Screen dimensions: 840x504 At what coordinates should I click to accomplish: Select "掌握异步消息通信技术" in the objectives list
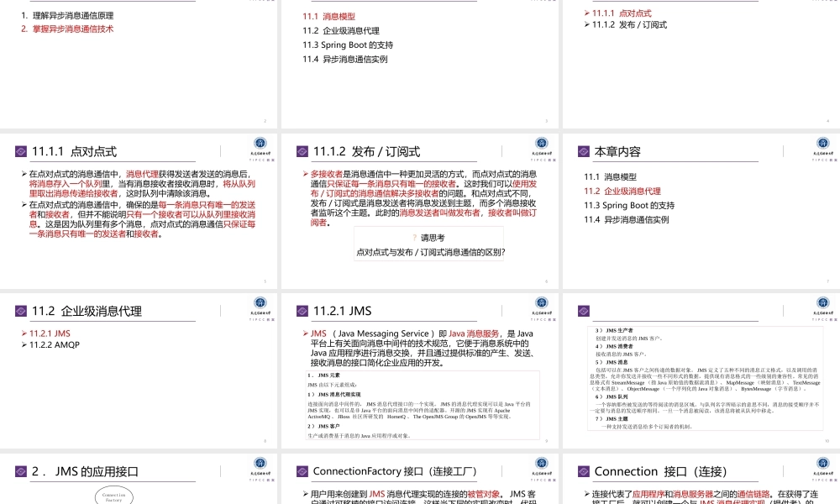click(71, 29)
